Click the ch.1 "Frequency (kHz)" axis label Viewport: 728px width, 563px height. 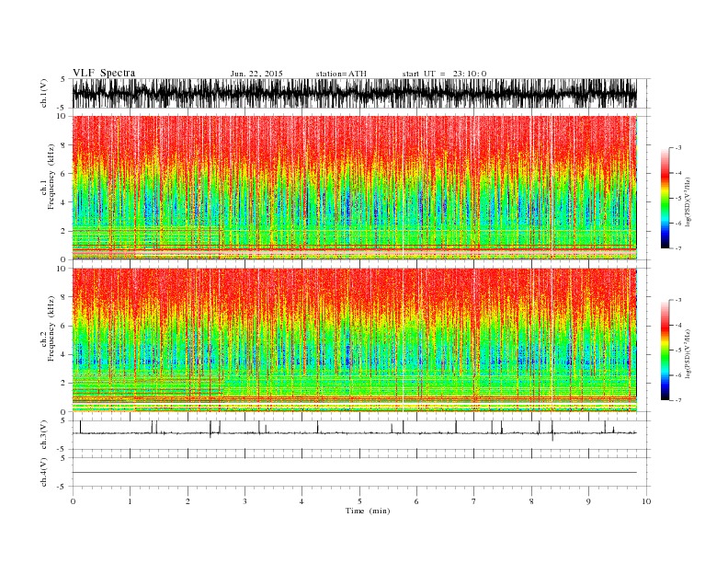point(51,178)
